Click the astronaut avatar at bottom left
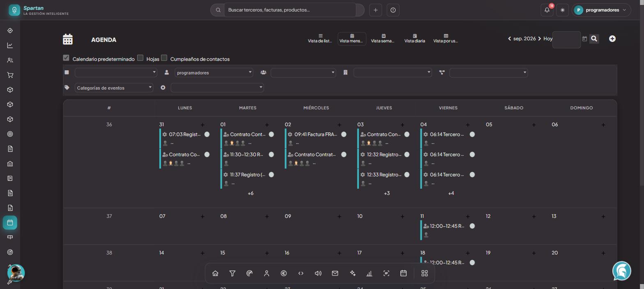This screenshot has width=644, height=289. (16, 273)
